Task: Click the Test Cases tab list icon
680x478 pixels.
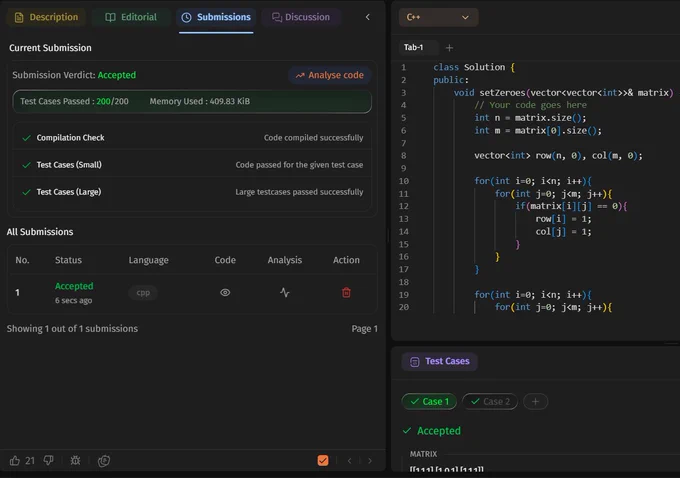Action: coord(415,362)
